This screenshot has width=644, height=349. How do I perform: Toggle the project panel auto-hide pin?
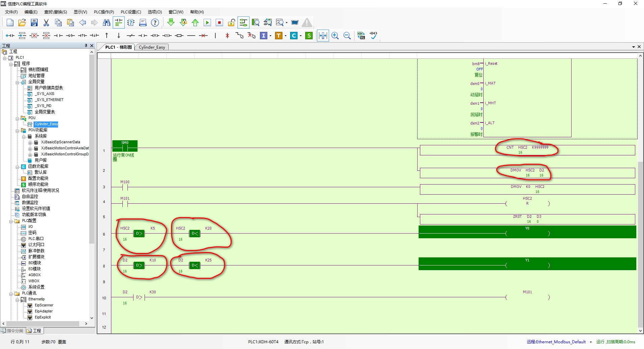pos(86,46)
